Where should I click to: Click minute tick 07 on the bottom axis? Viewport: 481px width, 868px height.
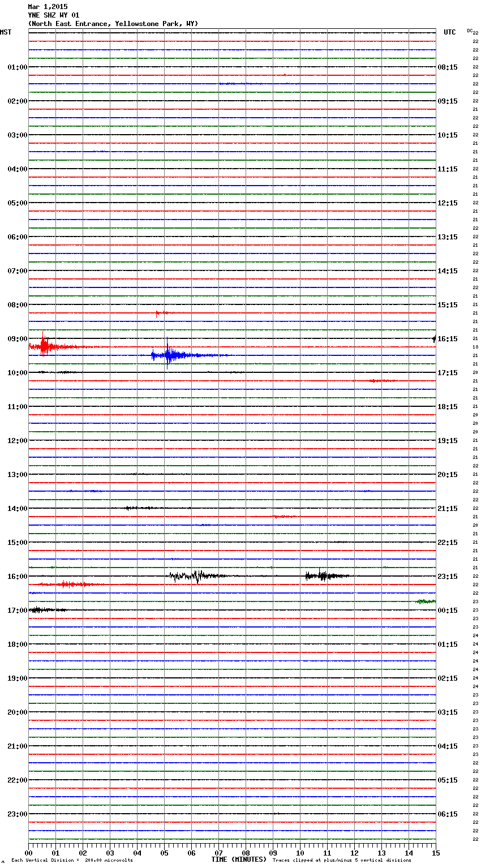219,853
